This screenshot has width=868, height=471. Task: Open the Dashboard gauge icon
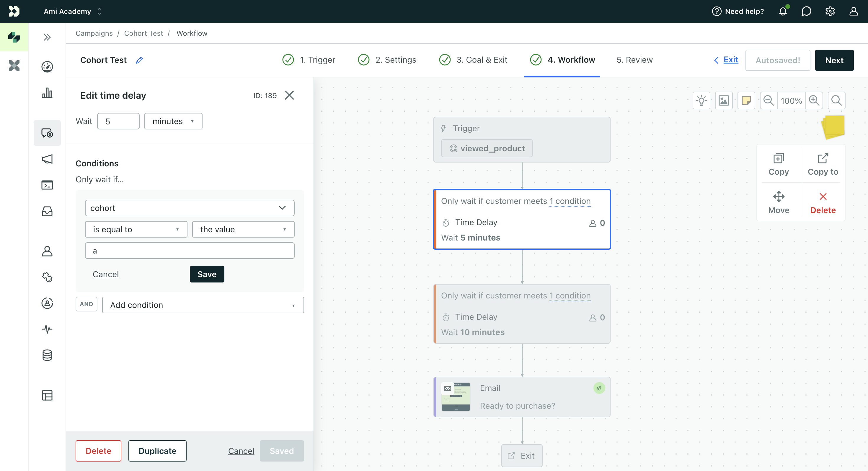tap(47, 67)
